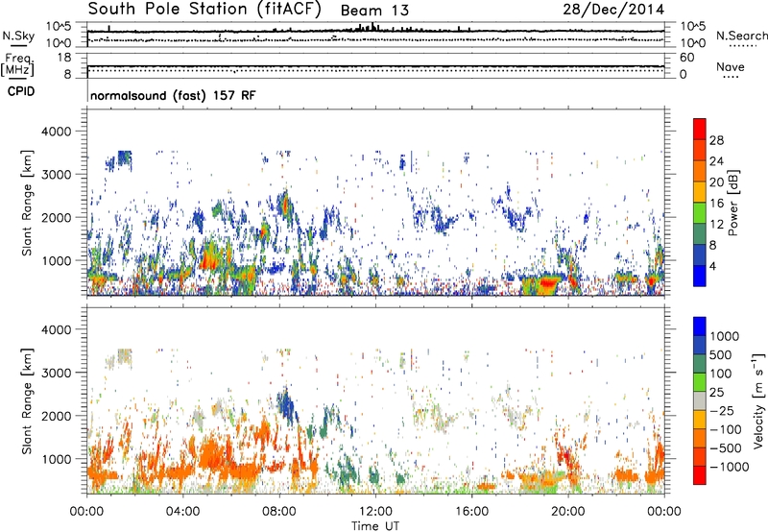Click the "2000" tick on the velocity panel
Image resolution: width=768 pixels, height=532 pixels.
56,416
